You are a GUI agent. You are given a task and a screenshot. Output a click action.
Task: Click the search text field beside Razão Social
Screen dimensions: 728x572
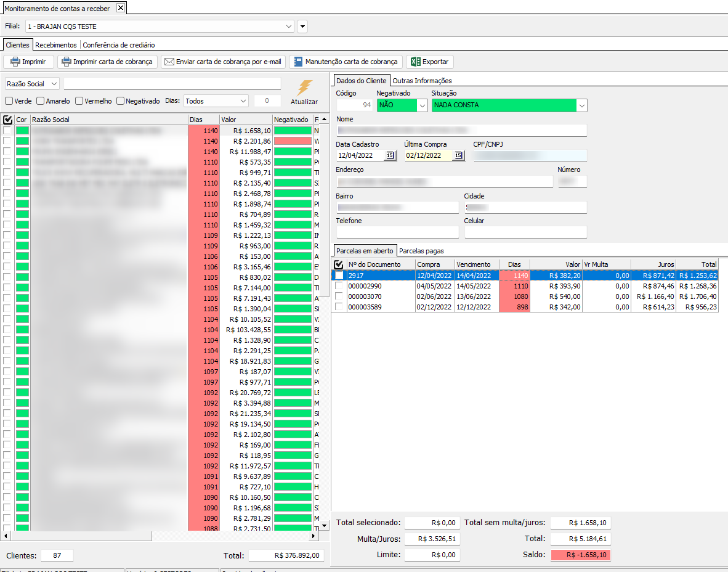(x=172, y=84)
